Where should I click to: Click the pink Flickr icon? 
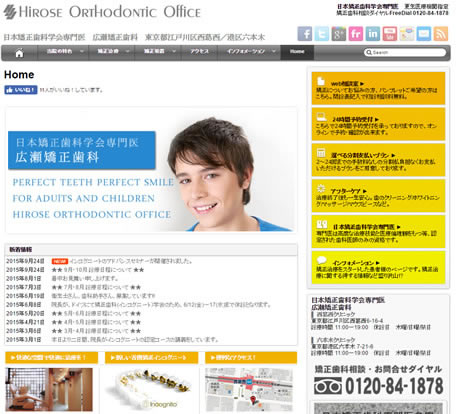pyautogui.click(x=356, y=34)
